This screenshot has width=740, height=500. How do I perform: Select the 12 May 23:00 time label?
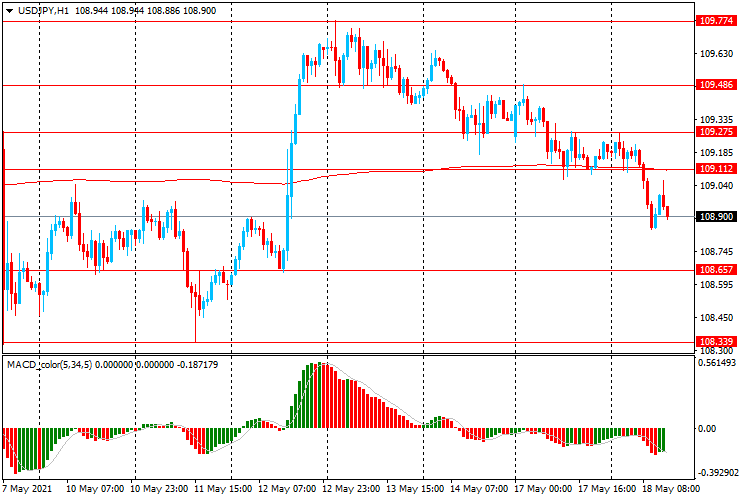[350, 490]
